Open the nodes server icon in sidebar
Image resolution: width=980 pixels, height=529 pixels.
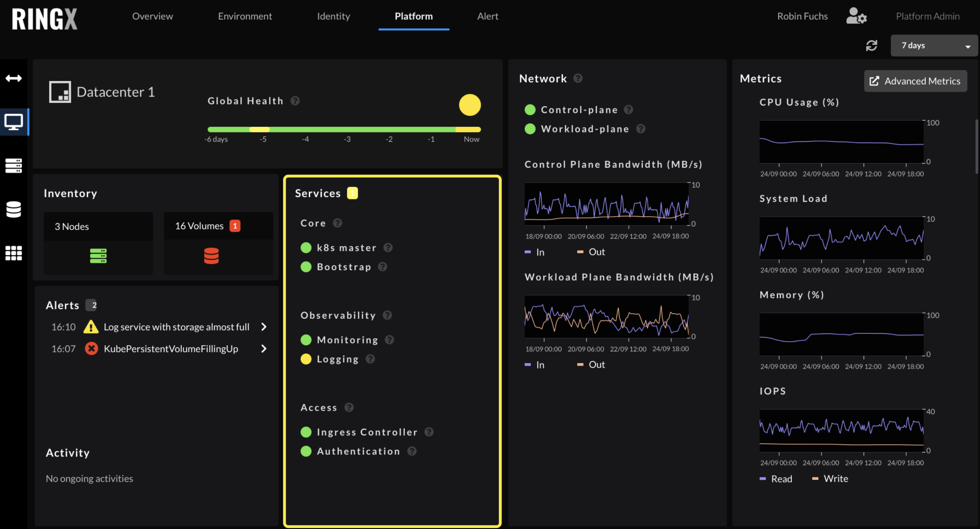click(x=14, y=166)
